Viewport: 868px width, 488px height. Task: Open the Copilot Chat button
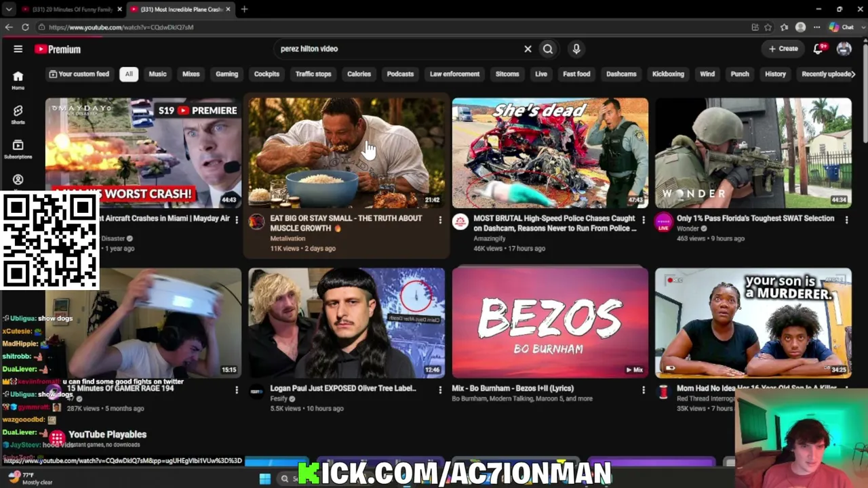(x=842, y=27)
